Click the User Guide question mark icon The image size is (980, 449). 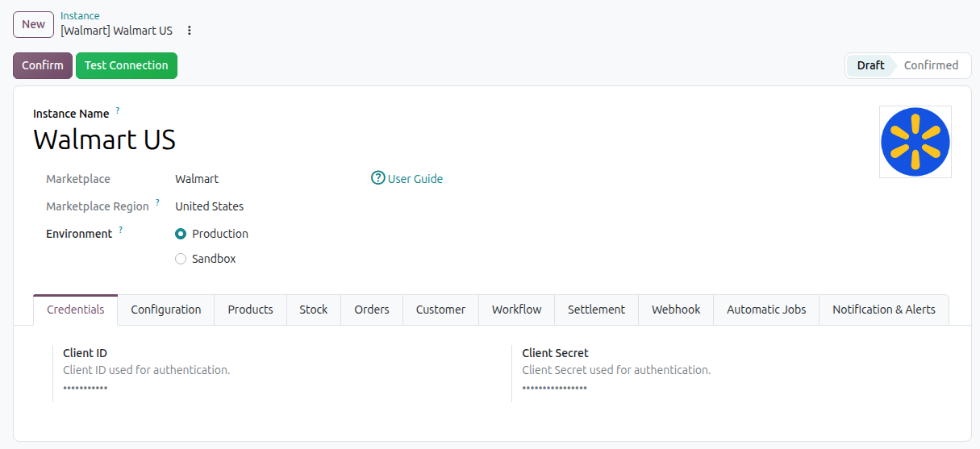tap(377, 178)
